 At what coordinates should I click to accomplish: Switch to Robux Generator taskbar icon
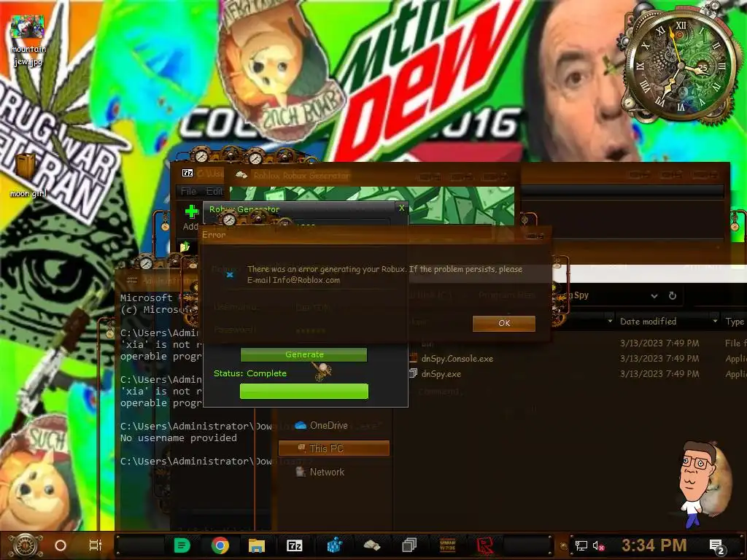[x=371, y=545]
